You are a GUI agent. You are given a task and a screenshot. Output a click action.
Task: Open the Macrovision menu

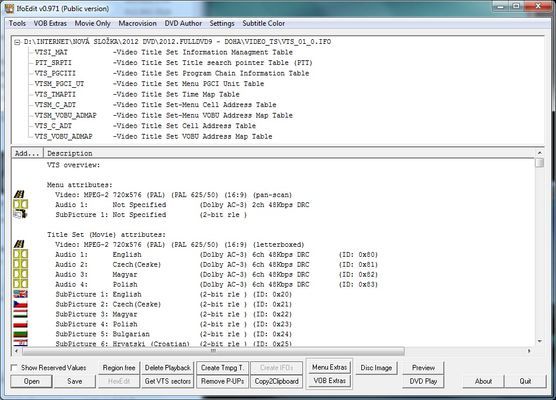[x=137, y=23]
